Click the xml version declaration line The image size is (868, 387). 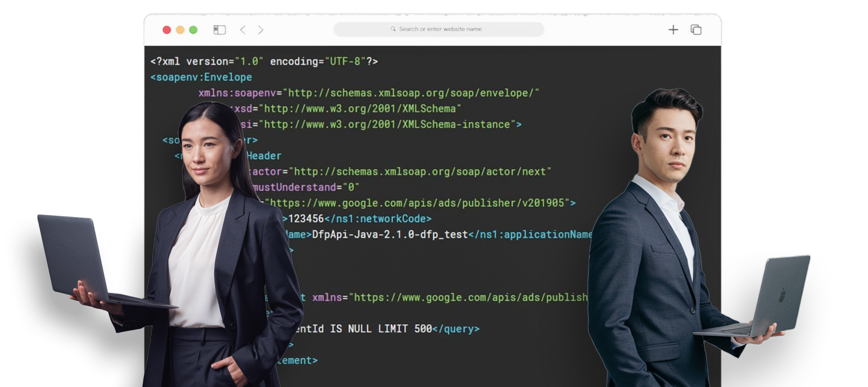click(264, 61)
